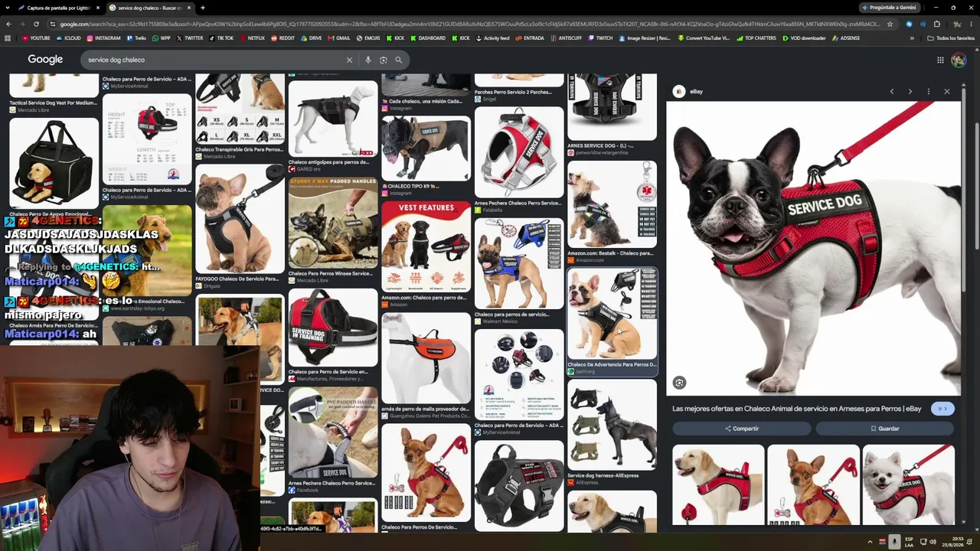Open the TWITTER bookmark

190,38
